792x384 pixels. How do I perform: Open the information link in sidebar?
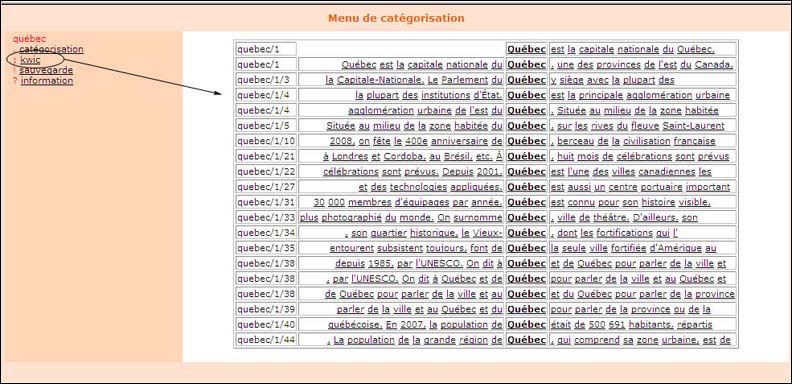tap(47, 81)
